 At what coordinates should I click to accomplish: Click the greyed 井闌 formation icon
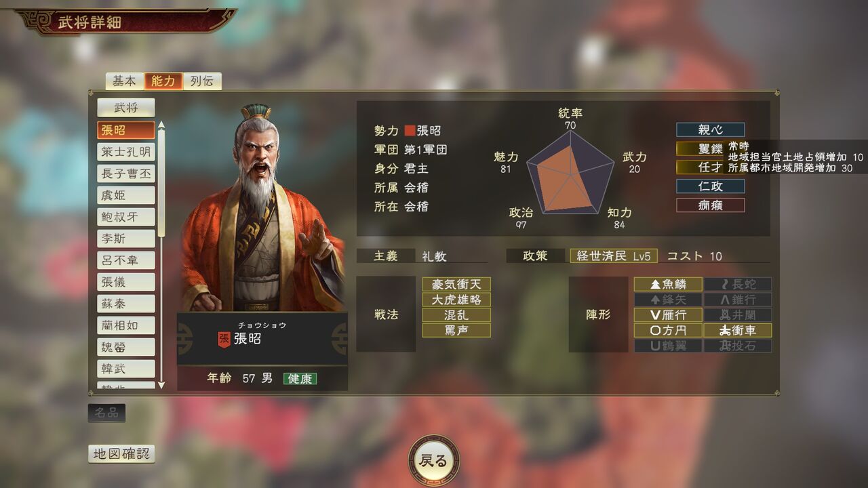coord(738,315)
